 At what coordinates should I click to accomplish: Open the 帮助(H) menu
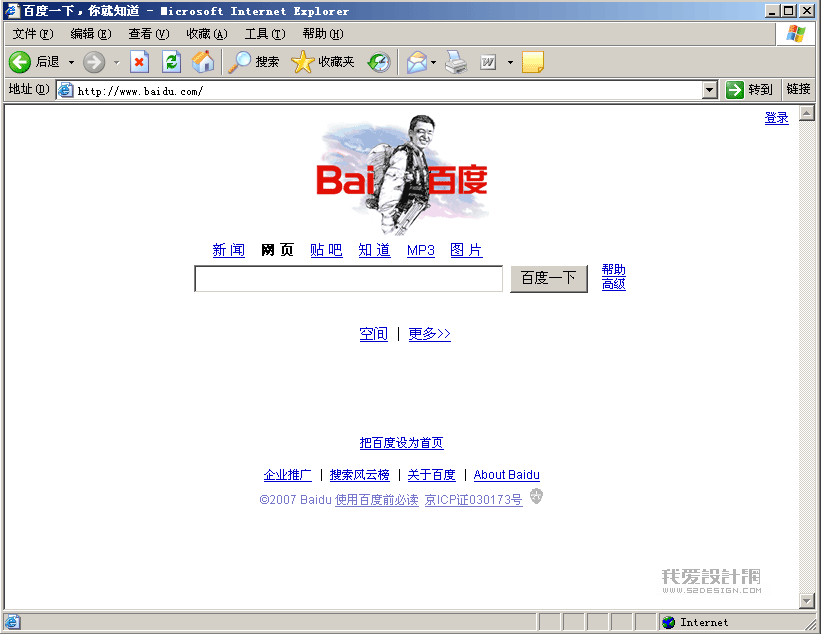pyautogui.click(x=323, y=34)
